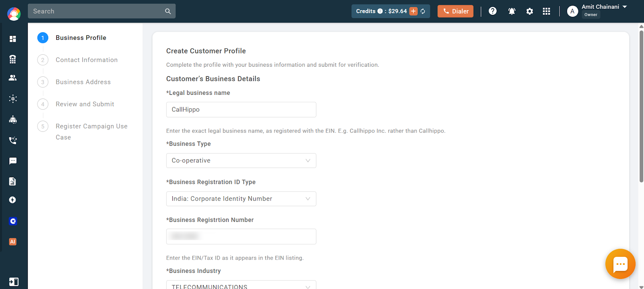Click the Owner role badge
644x289 pixels.
click(x=591, y=14)
